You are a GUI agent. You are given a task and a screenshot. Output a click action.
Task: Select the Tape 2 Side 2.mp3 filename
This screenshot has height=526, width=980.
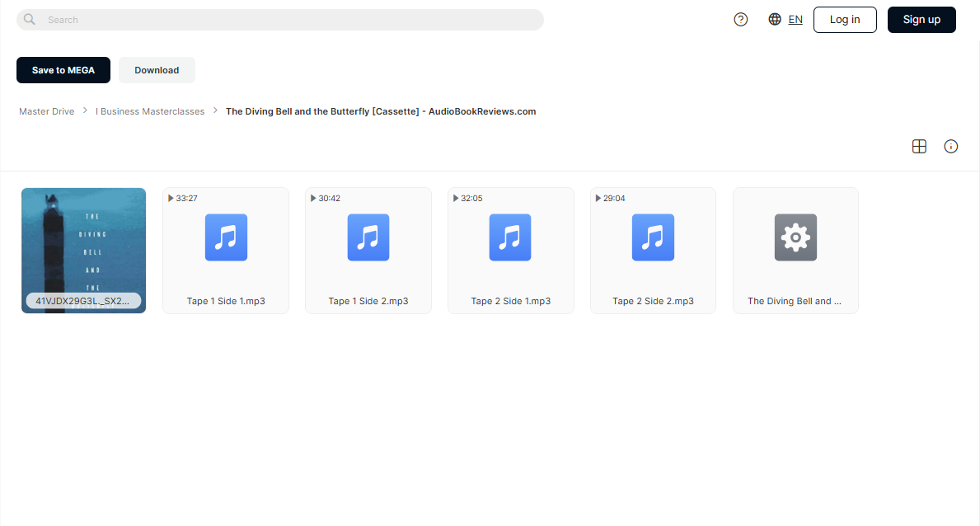coord(653,301)
